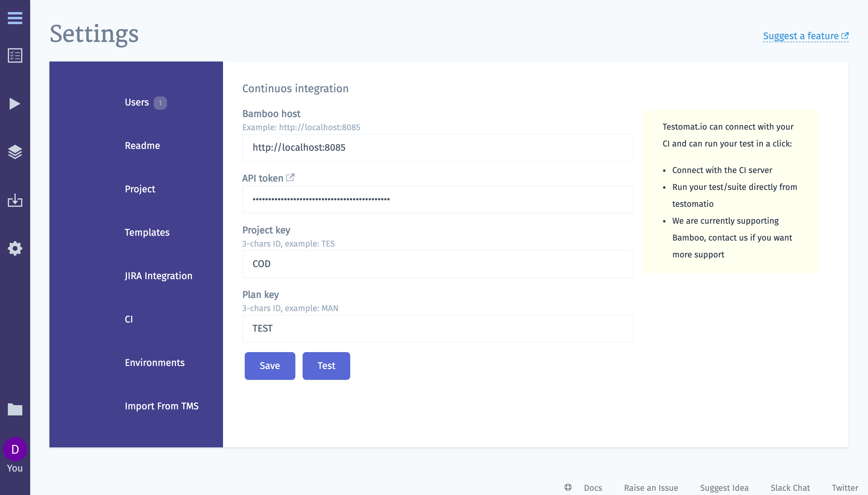Focus the Project key field containing COD
Viewport: 868px width, 495px height.
tap(438, 264)
